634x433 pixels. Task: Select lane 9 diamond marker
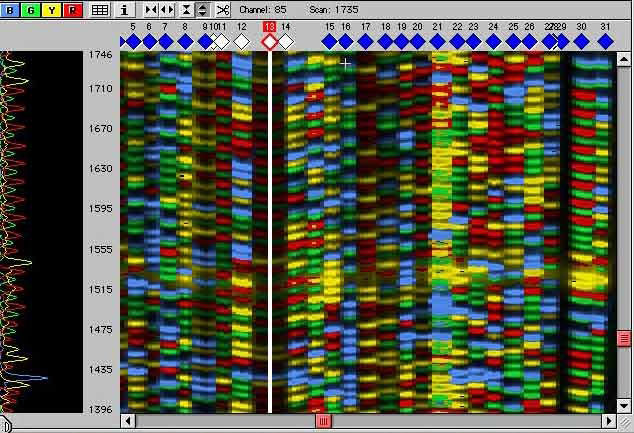click(205, 42)
